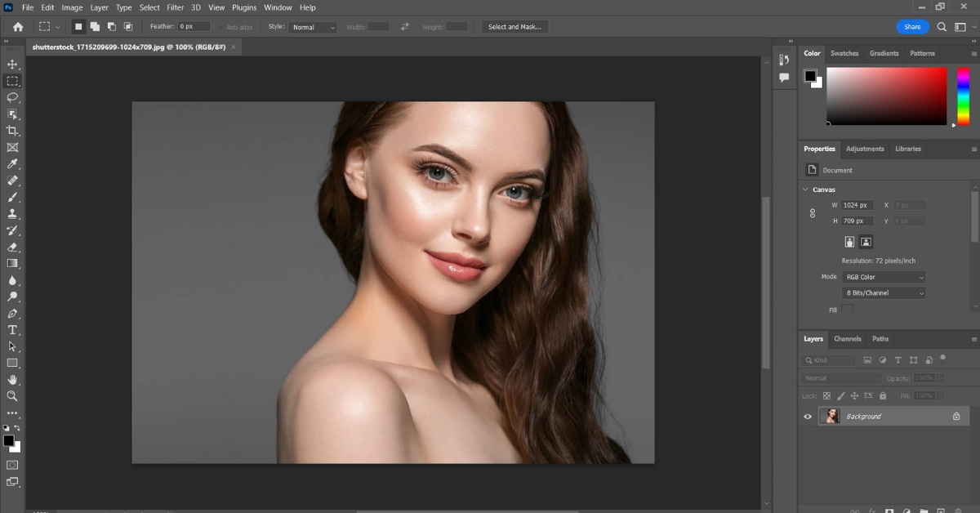The image size is (980, 513).
Task: Choose Subtract from selection mode
Action: (111, 27)
